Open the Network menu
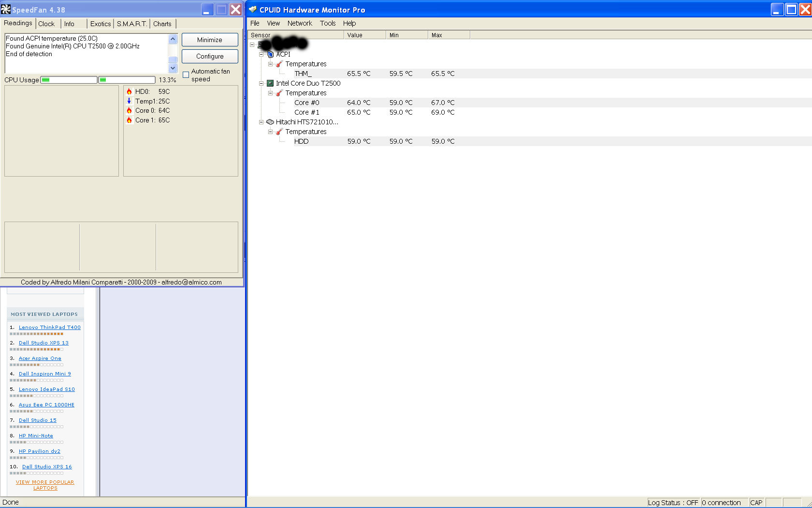 [300, 23]
